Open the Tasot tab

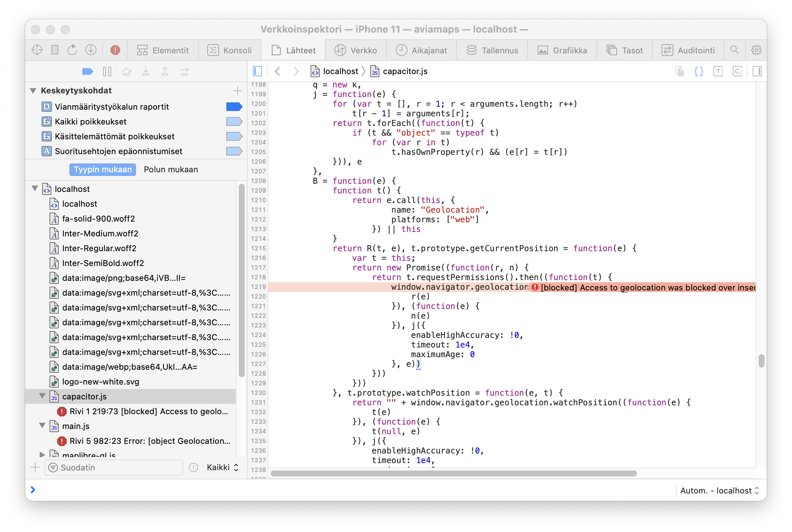tap(624, 50)
